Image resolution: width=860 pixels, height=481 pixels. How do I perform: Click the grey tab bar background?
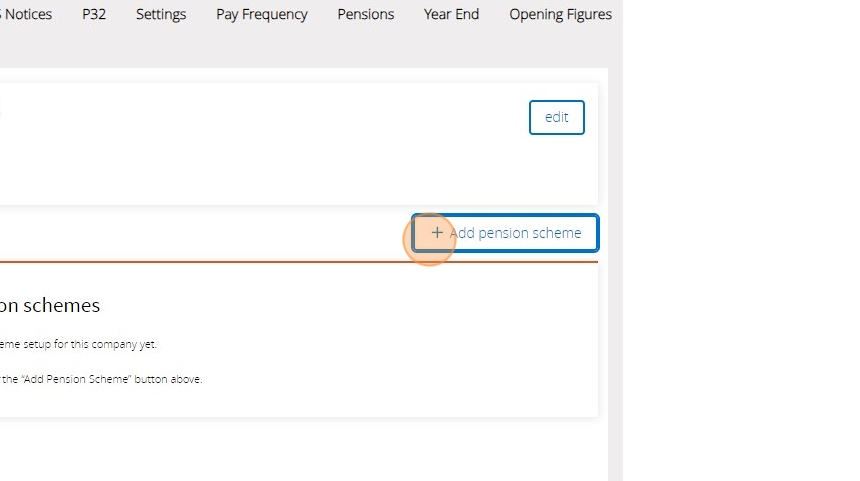(300, 45)
